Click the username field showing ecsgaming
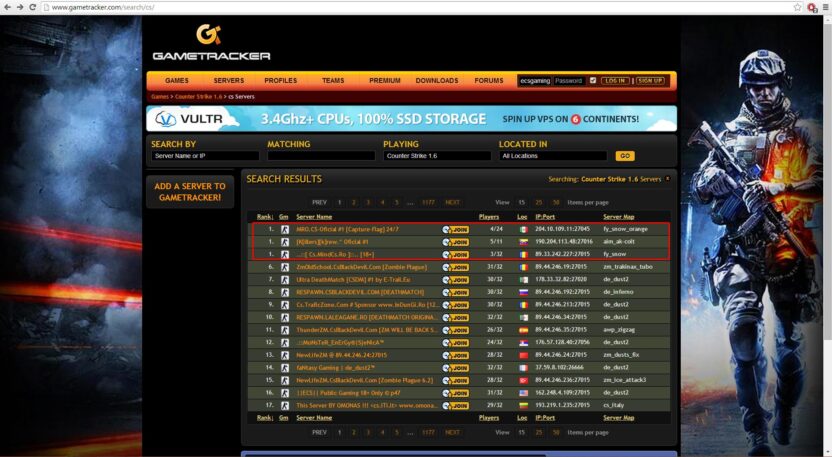 (x=535, y=81)
